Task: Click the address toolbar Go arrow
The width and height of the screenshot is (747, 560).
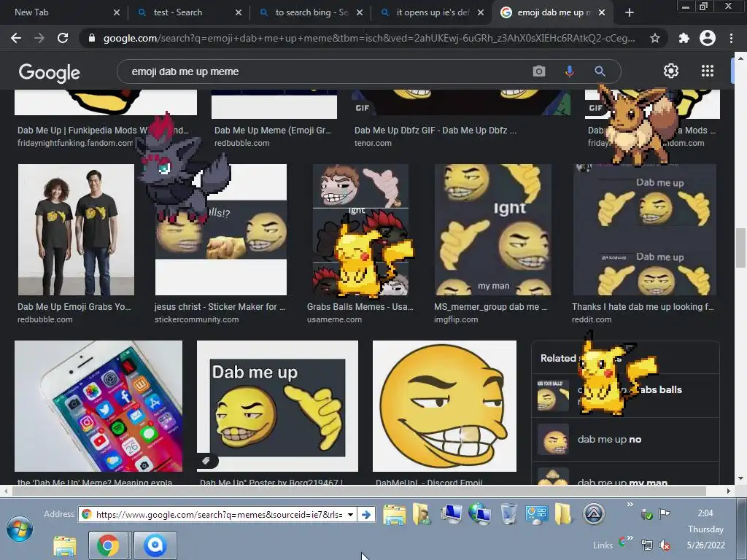Action: [366, 514]
